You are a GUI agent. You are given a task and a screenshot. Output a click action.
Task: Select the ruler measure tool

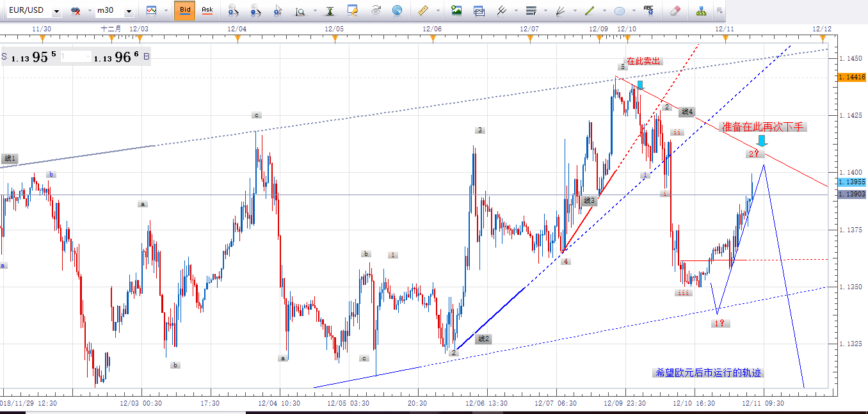(x=422, y=10)
